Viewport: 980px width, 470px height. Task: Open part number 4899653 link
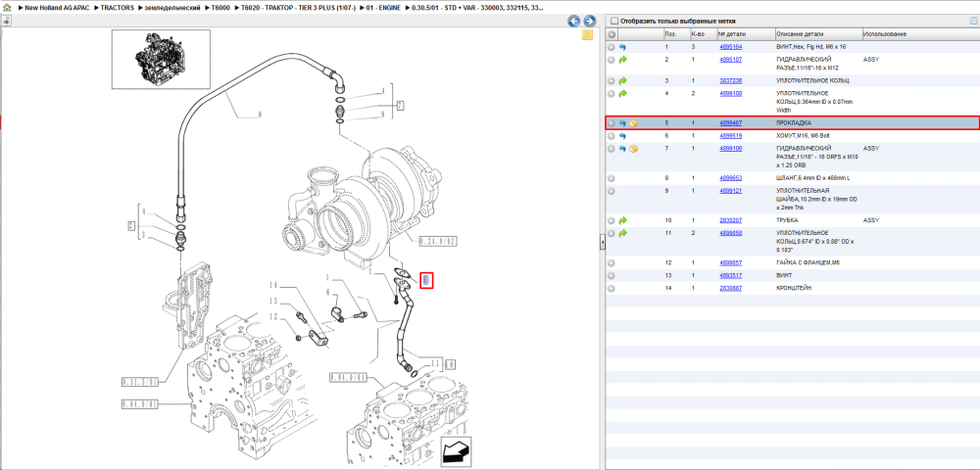pyautogui.click(x=731, y=178)
